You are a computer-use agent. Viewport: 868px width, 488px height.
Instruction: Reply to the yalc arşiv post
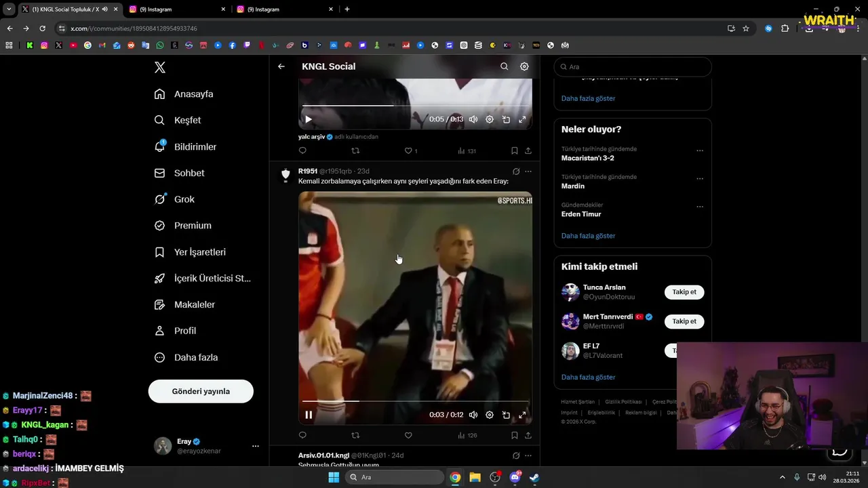pyautogui.click(x=302, y=150)
